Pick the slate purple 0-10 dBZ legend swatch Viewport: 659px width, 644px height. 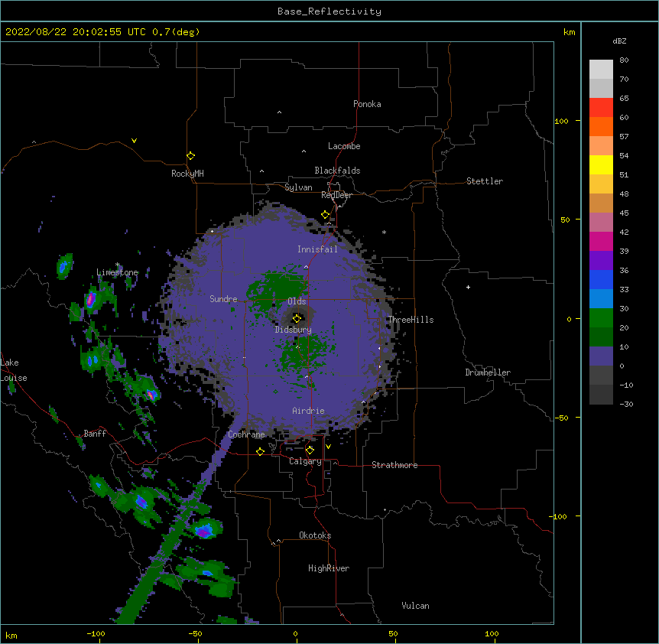click(x=601, y=356)
